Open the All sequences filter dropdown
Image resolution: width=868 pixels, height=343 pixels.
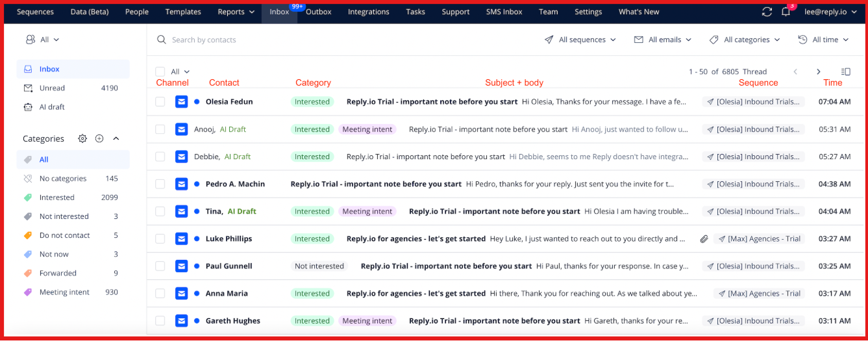click(580, 40)
